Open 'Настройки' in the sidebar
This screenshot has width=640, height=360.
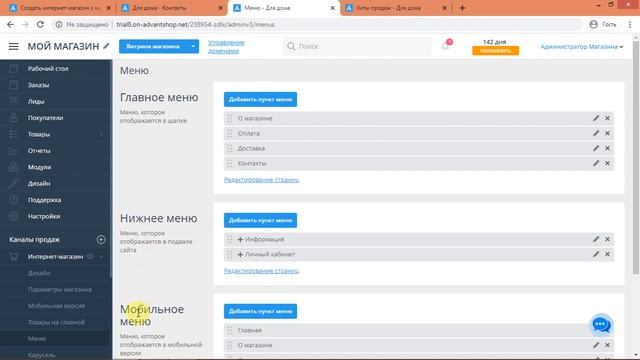44,216
